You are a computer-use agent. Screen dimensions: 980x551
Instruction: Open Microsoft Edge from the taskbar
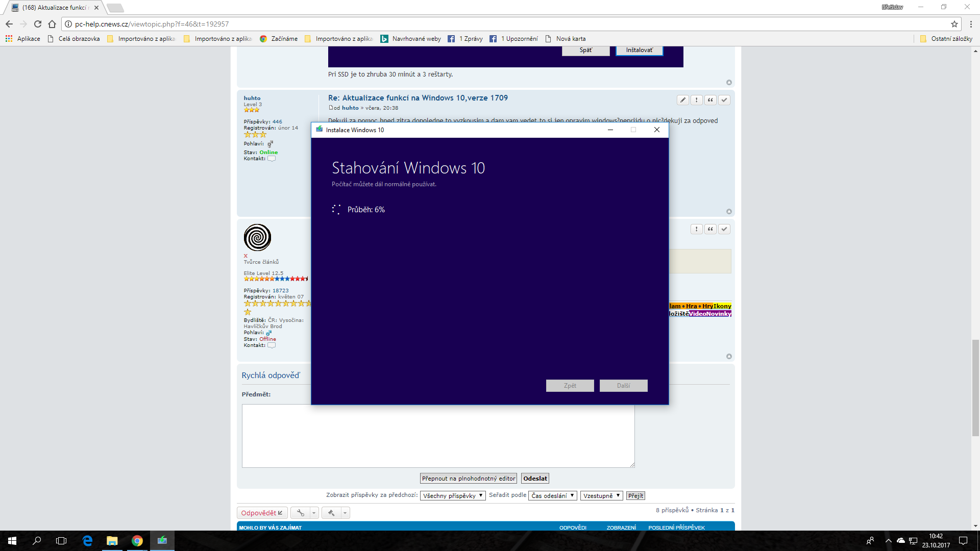(x=87, y=541)
